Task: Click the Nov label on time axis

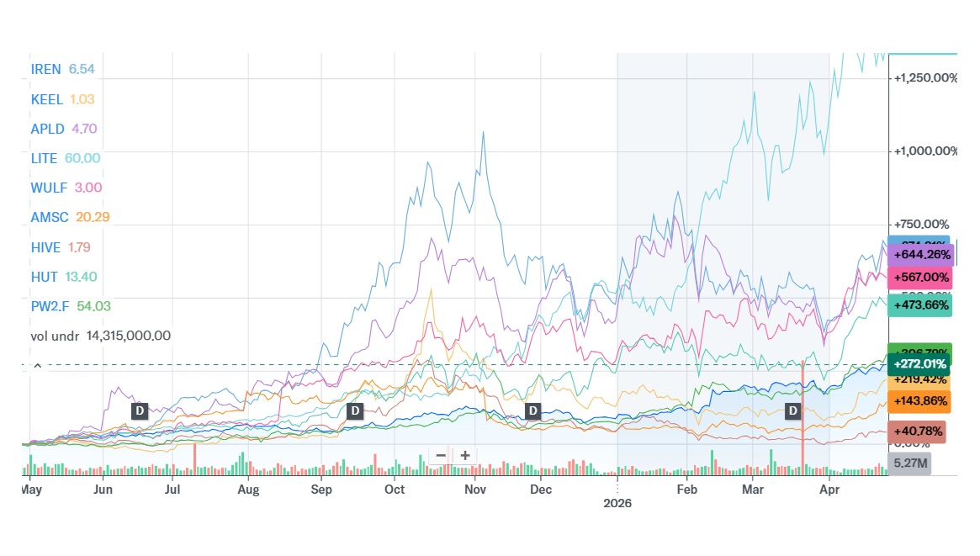Action: [x=475, y=490]
